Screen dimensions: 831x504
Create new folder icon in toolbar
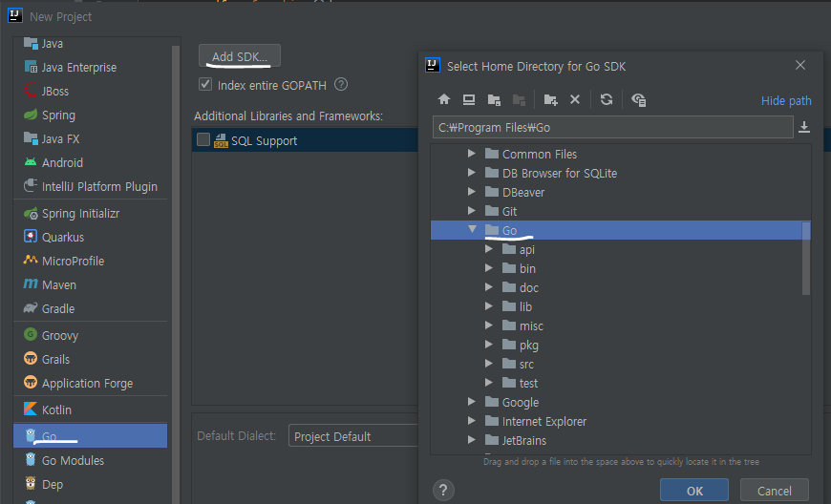[550, 99]
